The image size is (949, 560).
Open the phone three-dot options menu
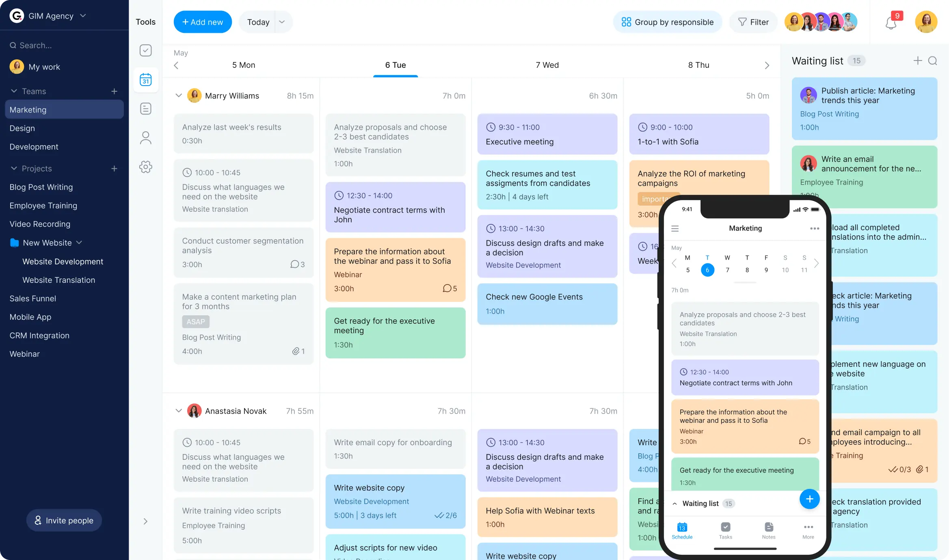(x=815, y=228)
